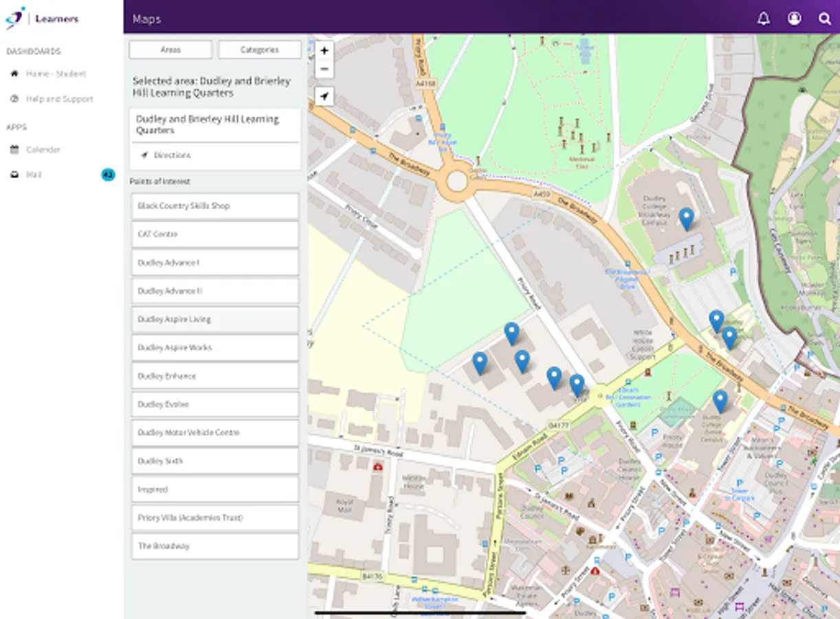The height and width of the screenshot is (619, 840).
Task: Open Calendar app
Action: (43, 150)
